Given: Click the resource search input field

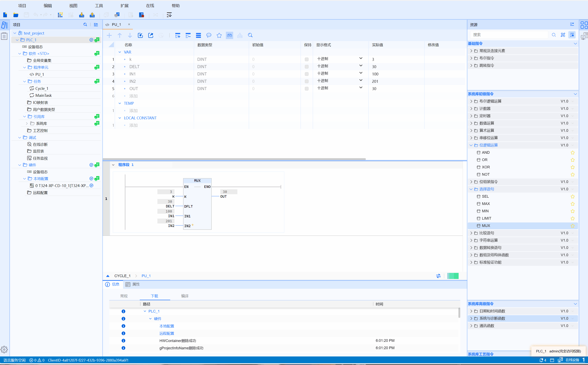Looking at the screenshot, I should click(x=509, y=35).
